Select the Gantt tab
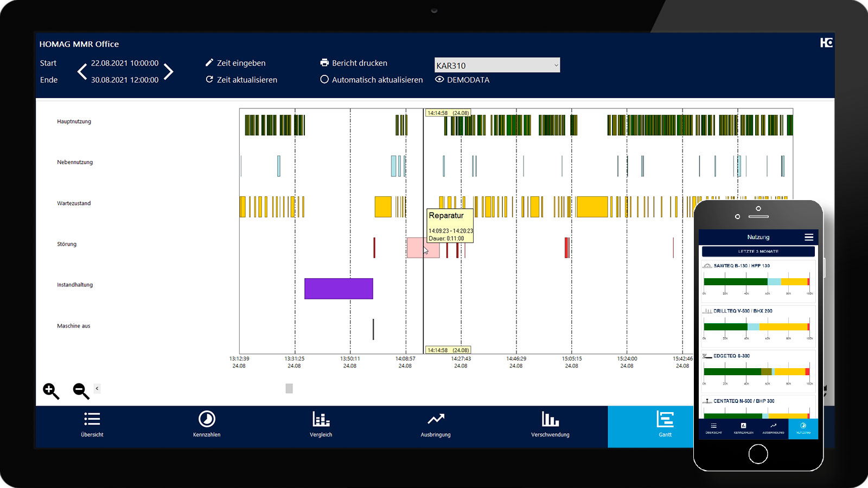This screenshot has width=868, height=488. tap(665, 424)
